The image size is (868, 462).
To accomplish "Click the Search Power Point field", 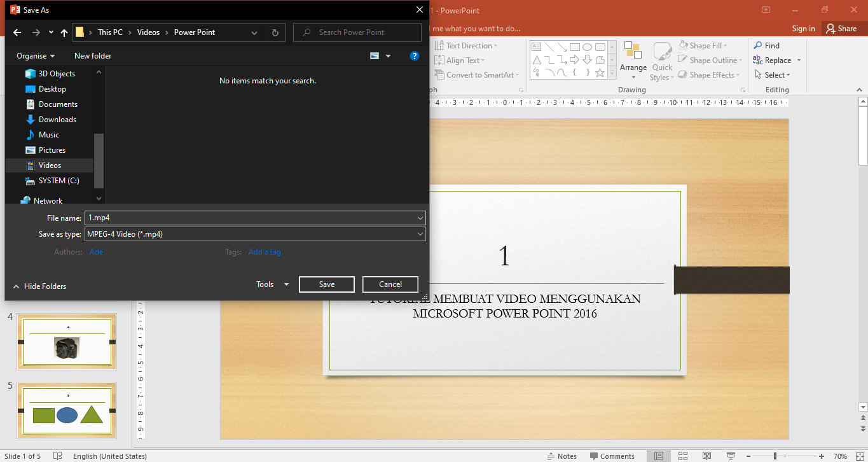I will pyautogui.click(x=357, y=32).
